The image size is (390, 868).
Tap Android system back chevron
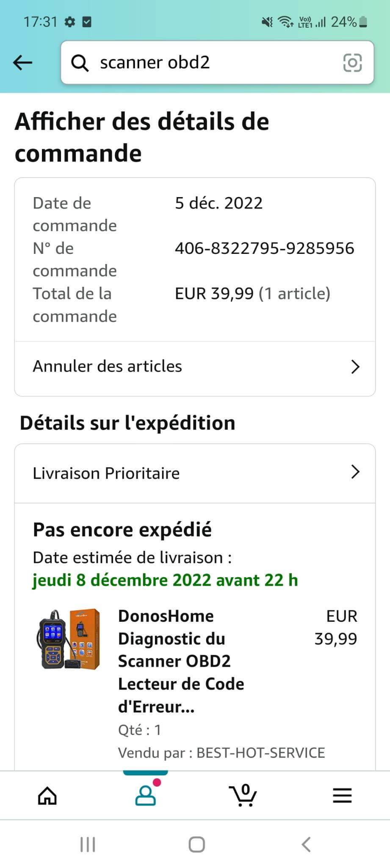[x=306, y=844]
